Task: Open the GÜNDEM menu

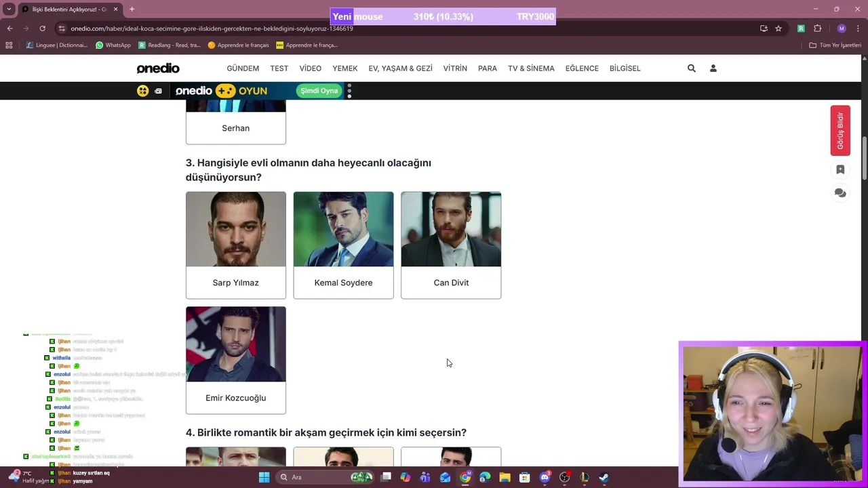Action: click(243, 68)
